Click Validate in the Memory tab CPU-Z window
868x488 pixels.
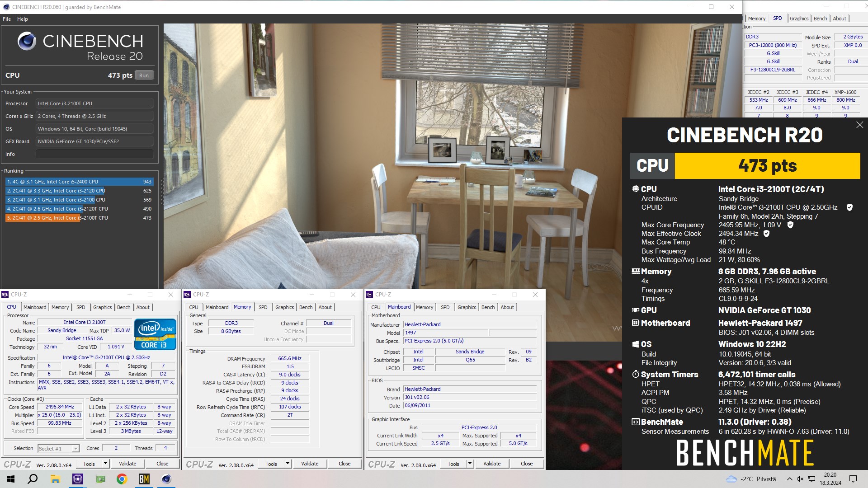[310, 464]
